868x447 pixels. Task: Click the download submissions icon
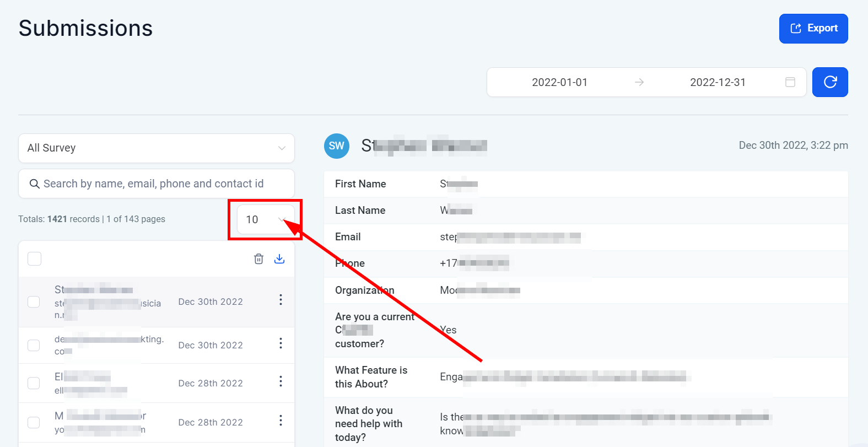pyautogui.click(x=279, y=258)
